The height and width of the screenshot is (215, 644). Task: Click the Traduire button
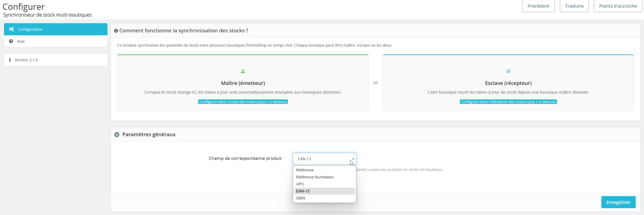pos(574,6)
